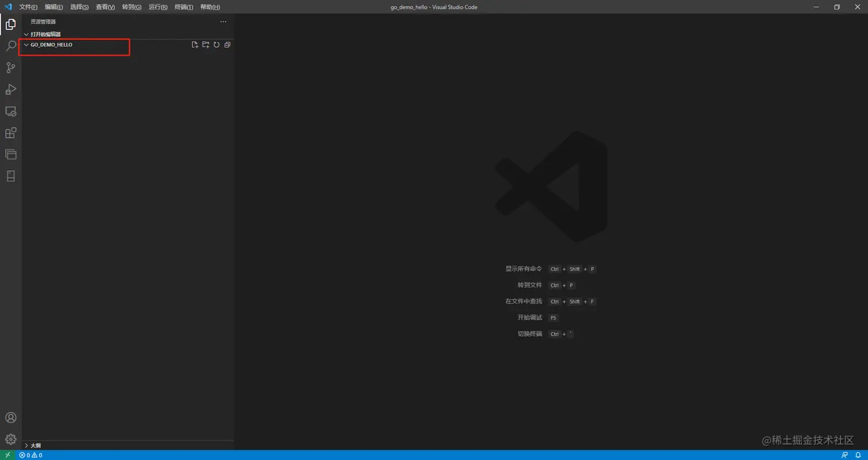Viewport: 868px width, 460px height.
Task: Open the Manage gear icon
Action: 10,439
